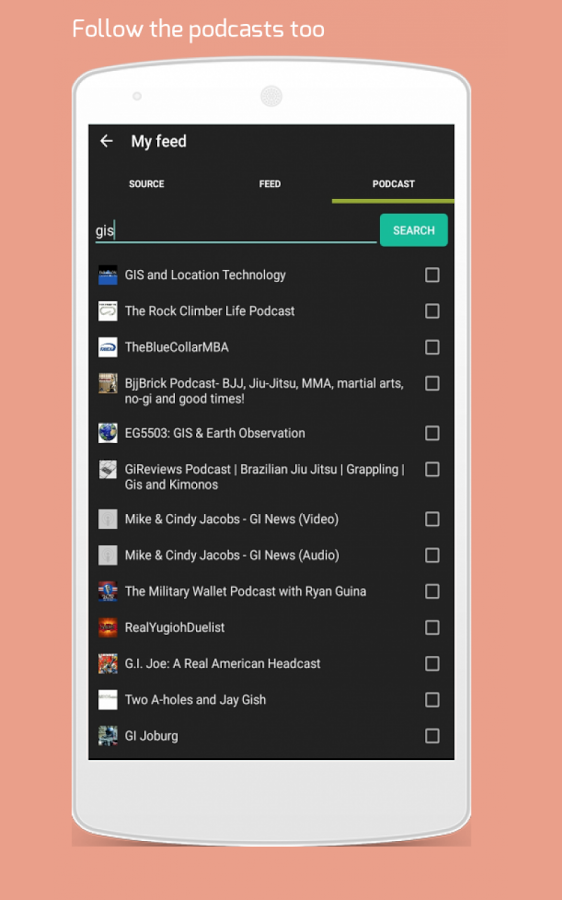The image size is (562, 900).
Task: Open the BjjBrick Podcast title text
Action: pyautogui.click(x=264, y=391)
